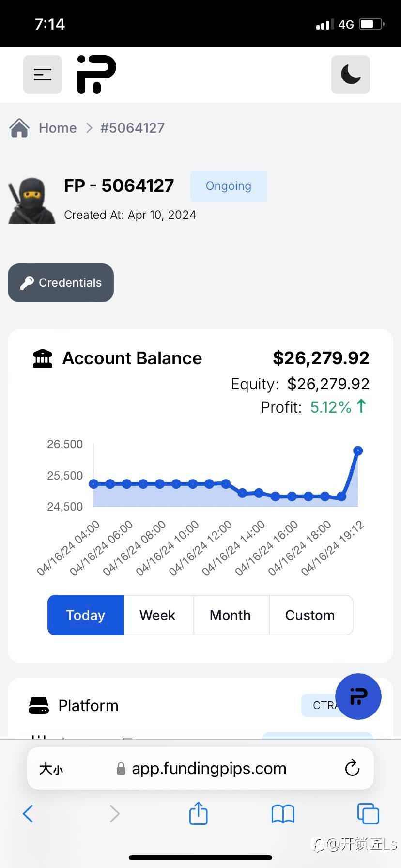
Task: Open Safari bookmarks
Action: click(x=283, y=814)
